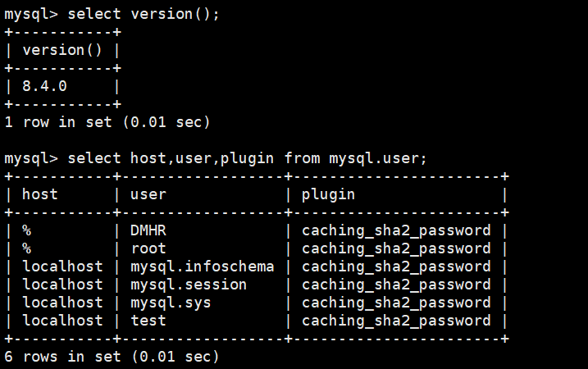
Task: Click the mysql.session user cell
Action: pos(189,285)
